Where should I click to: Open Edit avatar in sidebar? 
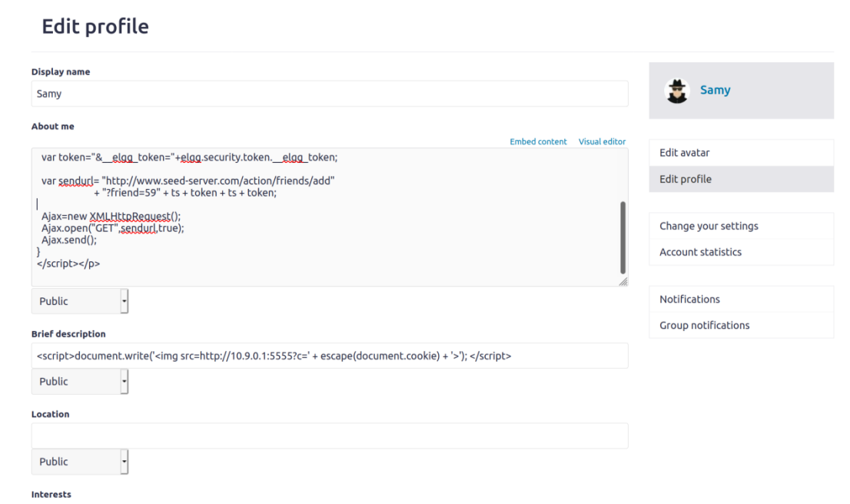click(x=741, y=153)
